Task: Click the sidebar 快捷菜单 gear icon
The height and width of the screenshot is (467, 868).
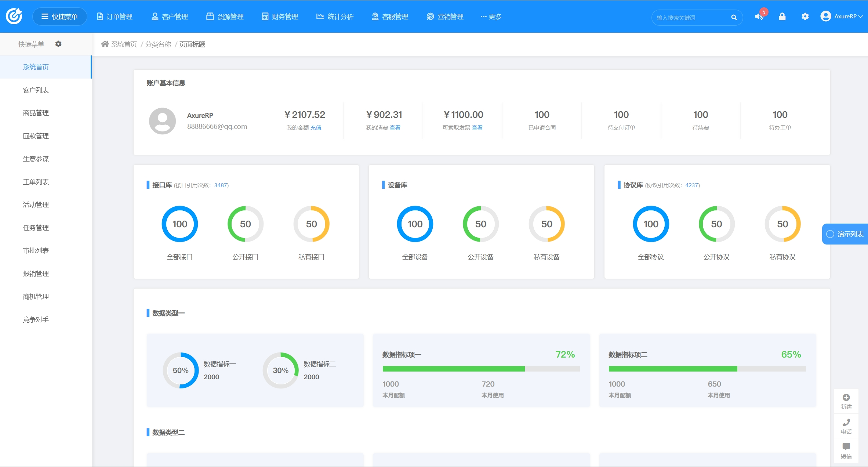Action: 58,44
